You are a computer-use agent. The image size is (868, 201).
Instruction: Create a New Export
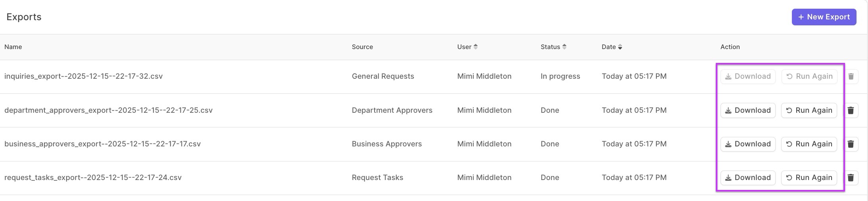pyautogui.click(x=824, y=17)
